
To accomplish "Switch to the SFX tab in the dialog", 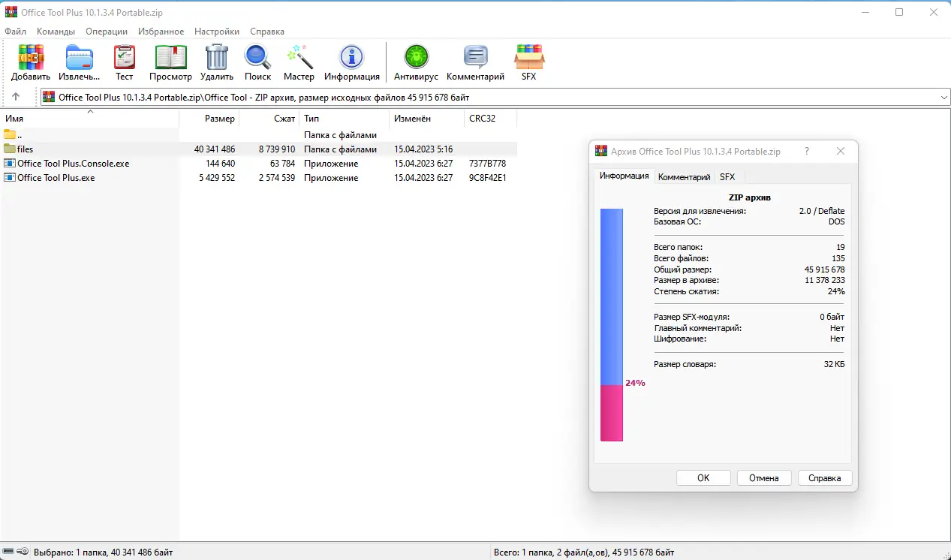I will click(x=727, y=176).
